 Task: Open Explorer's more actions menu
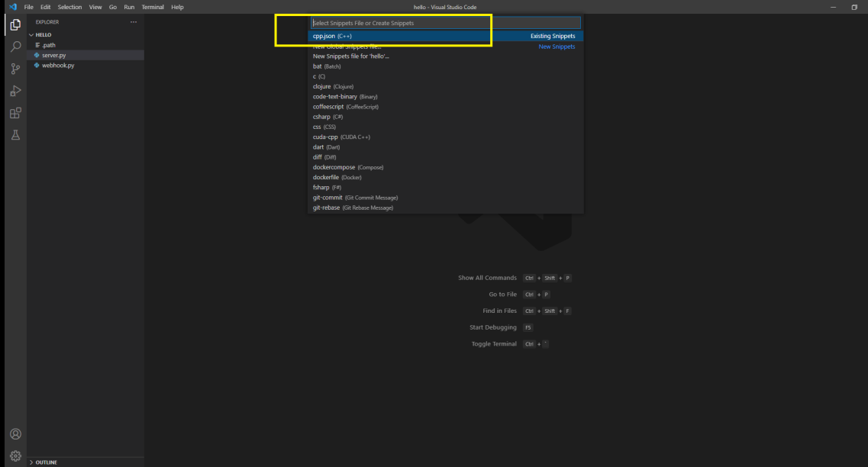[134, 21]
